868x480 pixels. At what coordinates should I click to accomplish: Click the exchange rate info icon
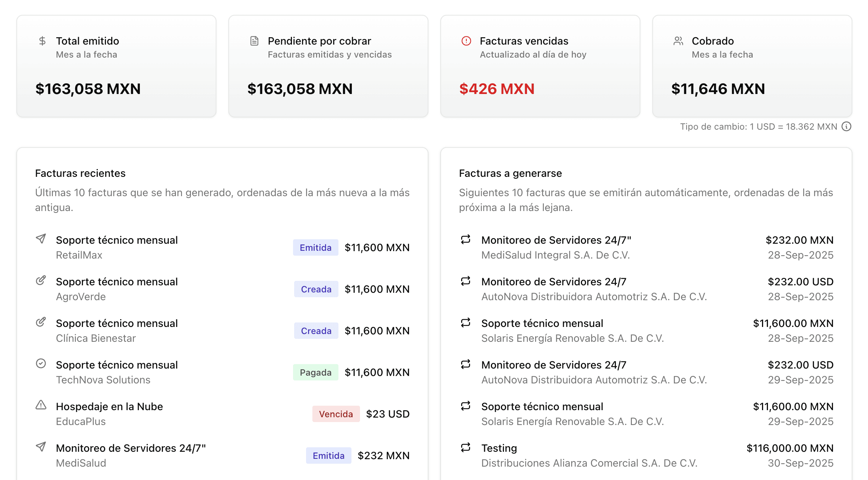coord(846,127)
